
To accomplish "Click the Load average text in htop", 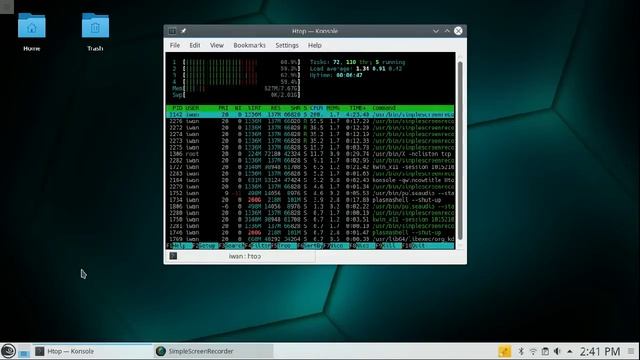I will tap(356, 69).
